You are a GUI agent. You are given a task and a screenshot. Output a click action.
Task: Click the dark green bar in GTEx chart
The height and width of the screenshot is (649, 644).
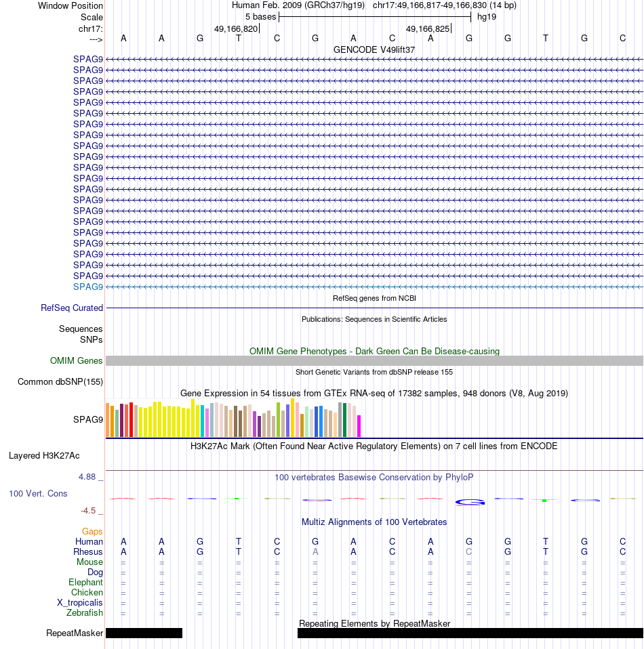(344, 420)
